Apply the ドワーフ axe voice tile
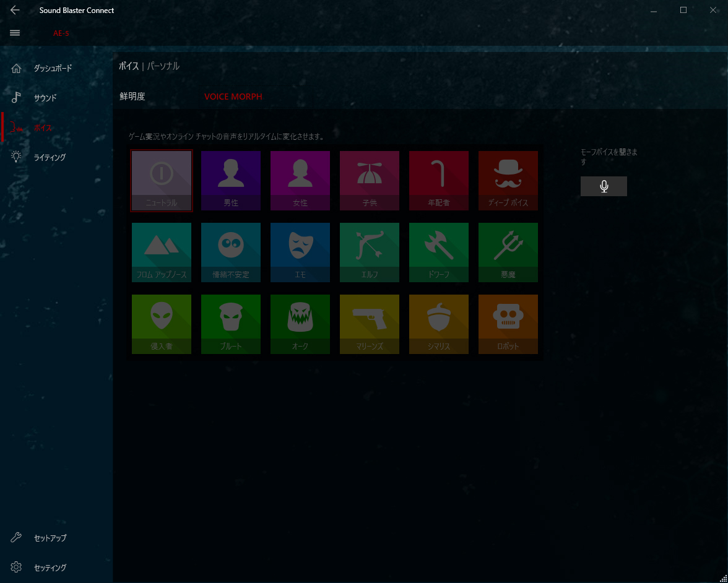This screenshot has height=583, width=728. pyautogui.click(x=439, y=253)
